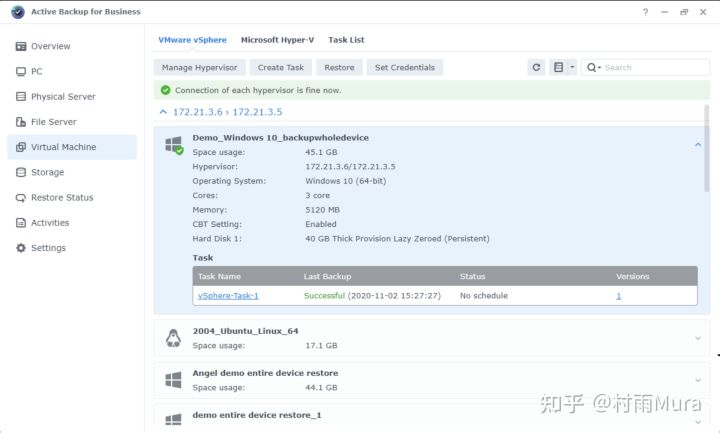
Task: Click the Linux penguin icon for 2004_Ubuntu_Linux_64
Action: click(173, 338)
